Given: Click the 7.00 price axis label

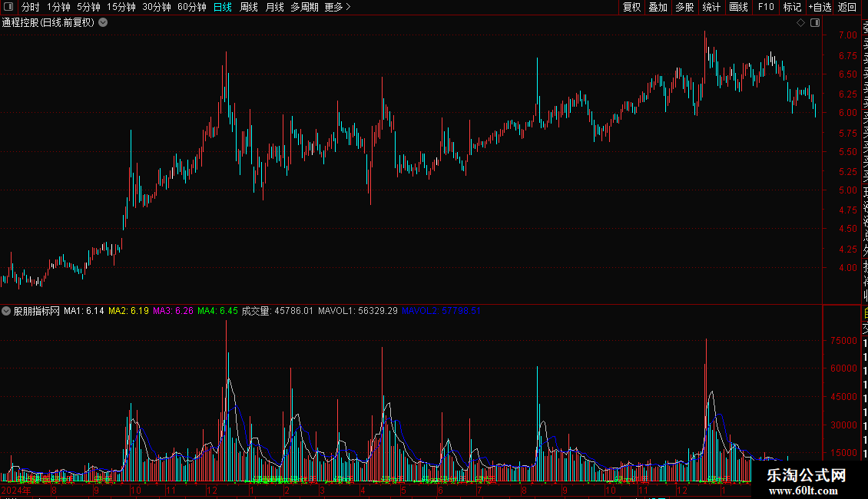Looking at the screenshot, I should 847,35.
